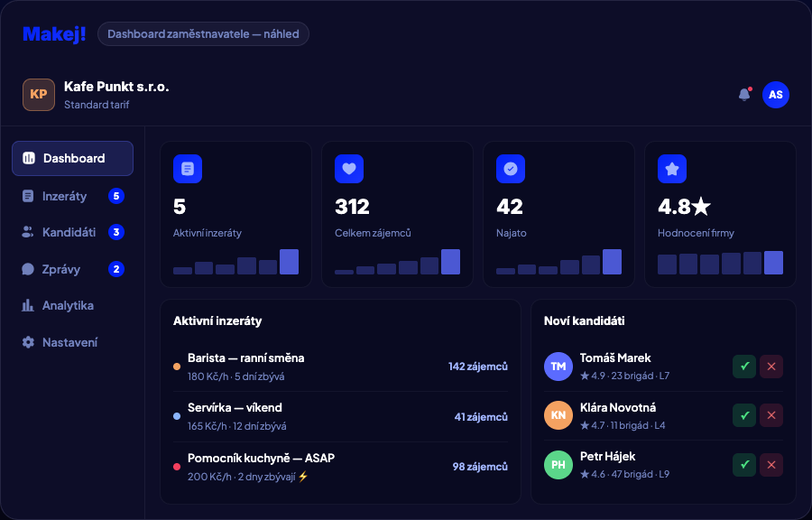This screenshot has height=520, width=812.
Task: Click the Standard tarif label
Action: pyautogui.click(x=97, y=105)
